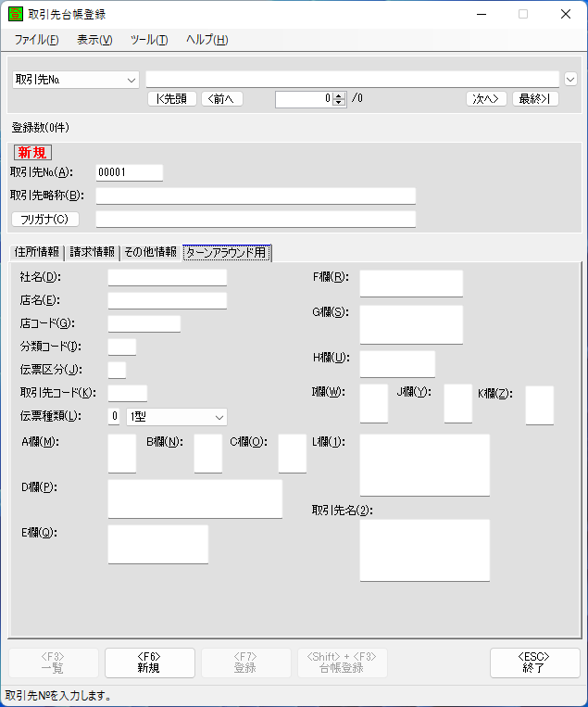Expand the dropdown arrow beside the search field
This screenshot has width=588, height=707.
tap(570, 80)
